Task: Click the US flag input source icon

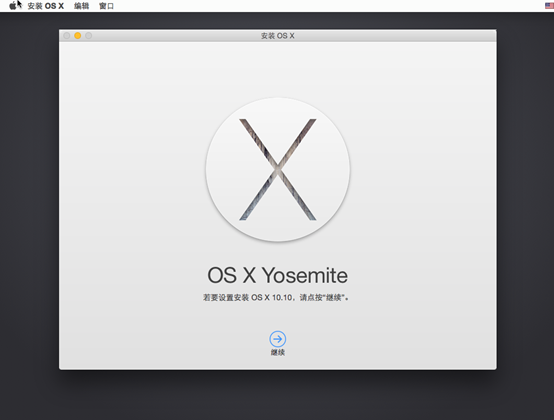Action: 549,6
